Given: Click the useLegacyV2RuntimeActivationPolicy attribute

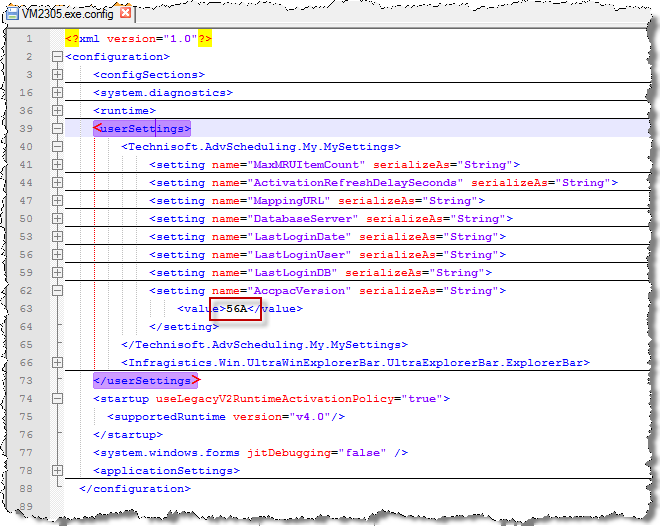Looking at the screenshot, I should coord(299,398).
